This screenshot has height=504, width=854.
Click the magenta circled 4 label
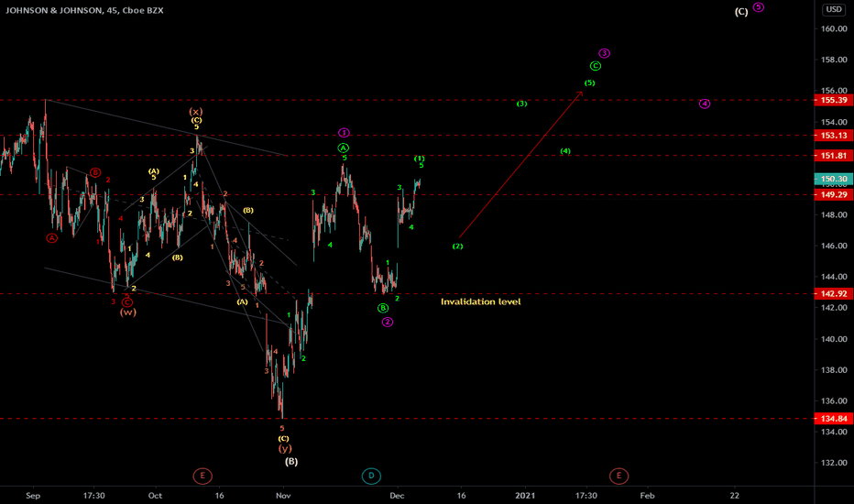705,104
